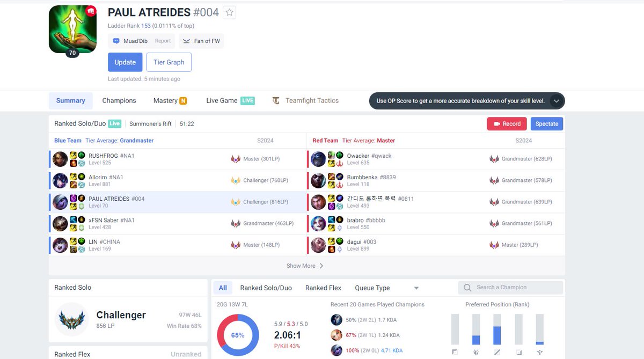644x359 pixels.
Task: Click the Update button
Action: pyautogui.click(x=125, y=62)
